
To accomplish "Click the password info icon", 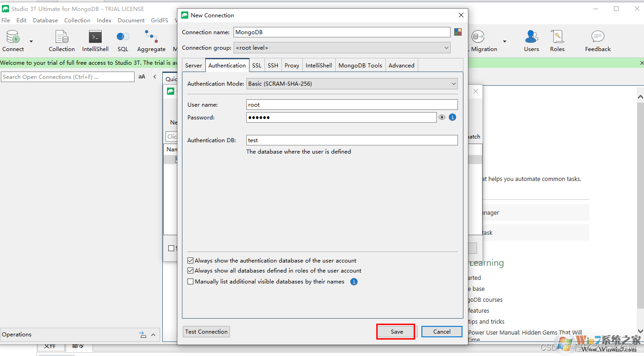I will (452, 117).
